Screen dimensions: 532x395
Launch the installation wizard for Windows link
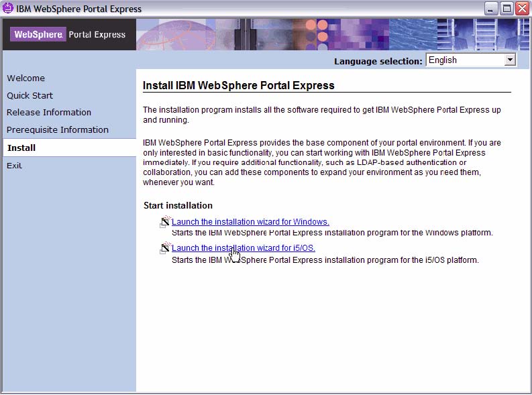coord(250,222)
